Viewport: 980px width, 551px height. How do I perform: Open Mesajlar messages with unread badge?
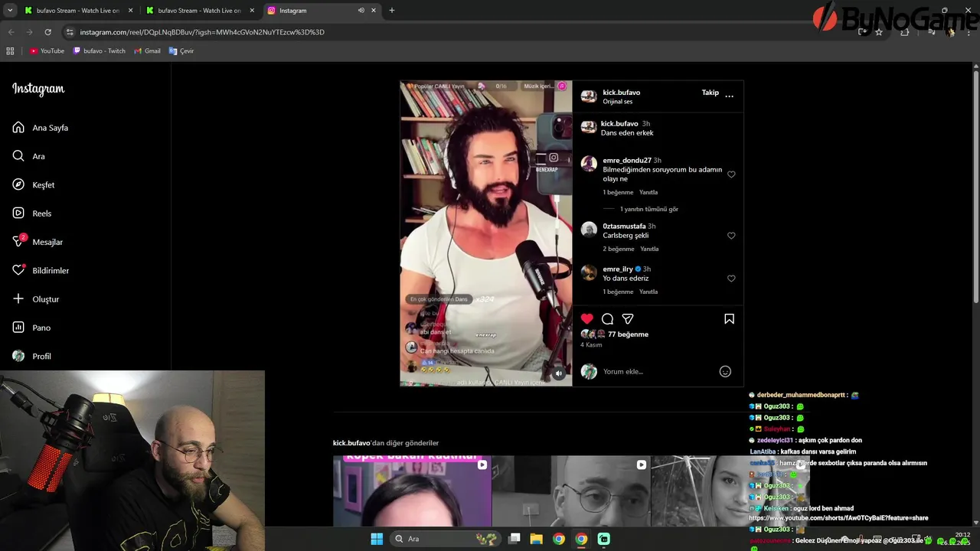38,242
